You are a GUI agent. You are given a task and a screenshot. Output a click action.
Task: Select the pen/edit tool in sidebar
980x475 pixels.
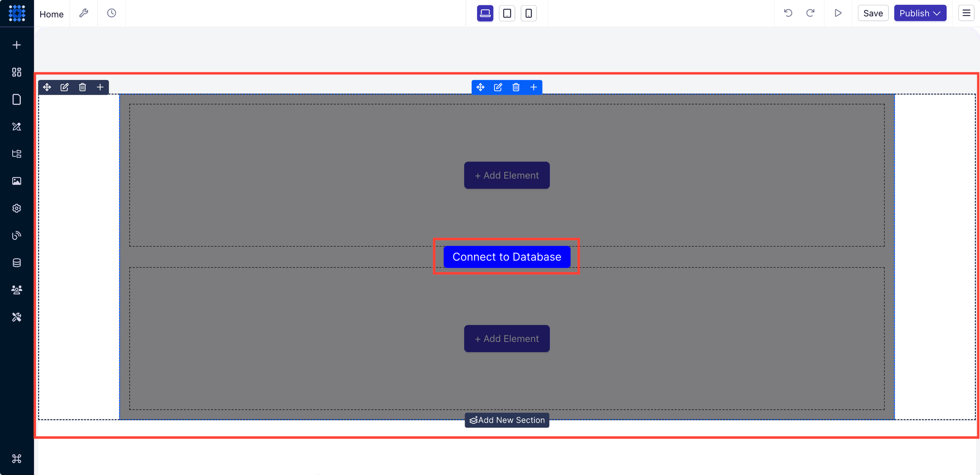17,126
